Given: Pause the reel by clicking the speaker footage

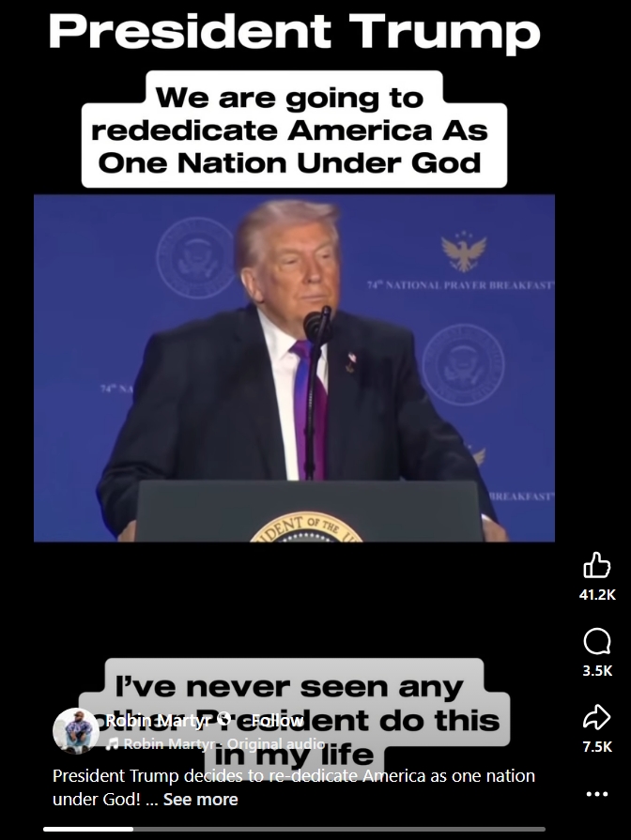Looking at the screenshot, I should click(x=294, y=368).
